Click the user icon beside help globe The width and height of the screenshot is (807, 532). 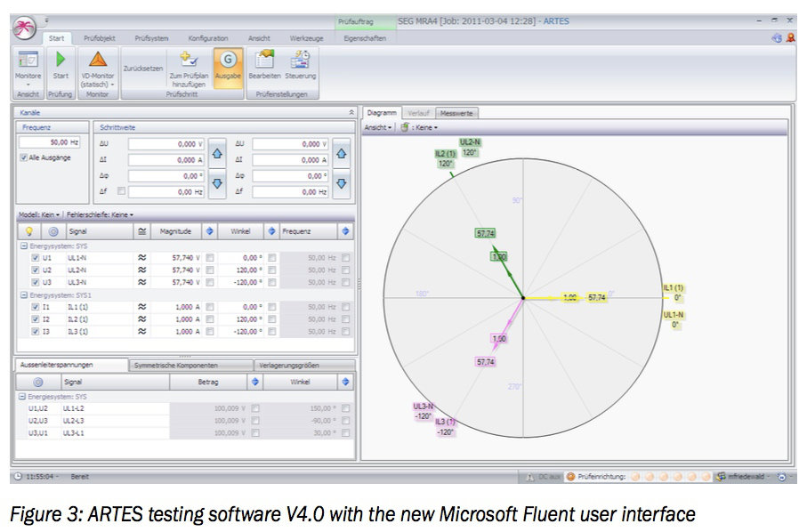point(790,38)
